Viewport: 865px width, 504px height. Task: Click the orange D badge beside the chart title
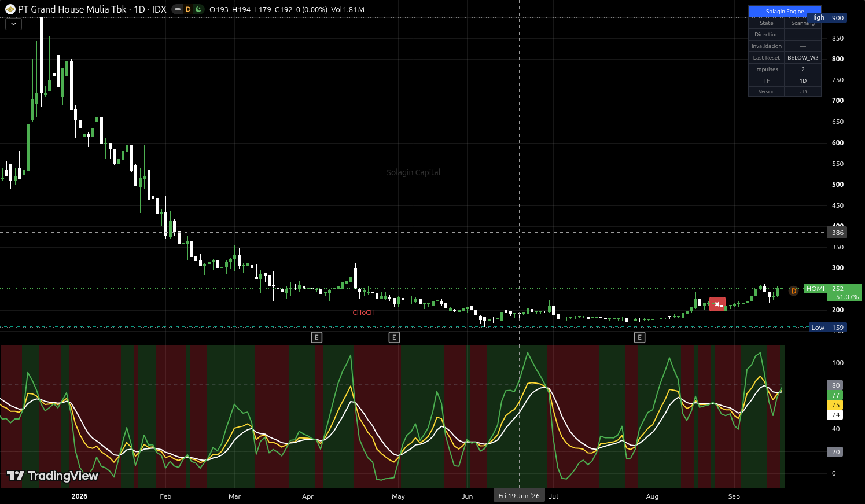pos(188,9)
